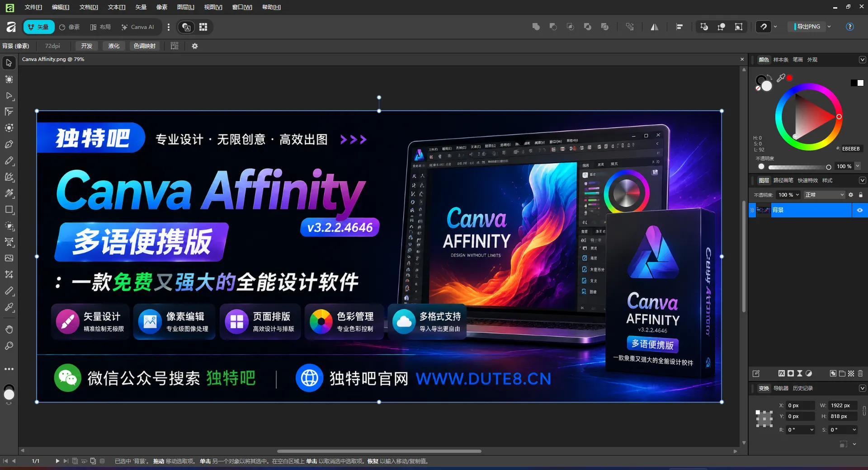Screen dimensions: 868x470
Task: Open the blue Help question mark
Action: 849,27
